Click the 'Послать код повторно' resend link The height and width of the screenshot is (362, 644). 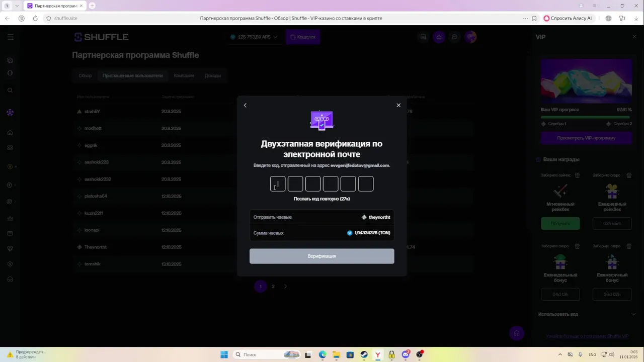[x=321, y=199]
